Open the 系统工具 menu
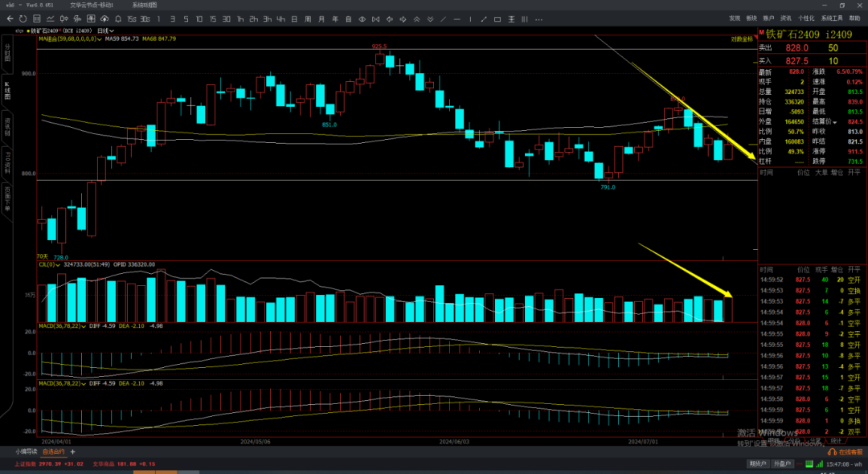 (832, 18)
